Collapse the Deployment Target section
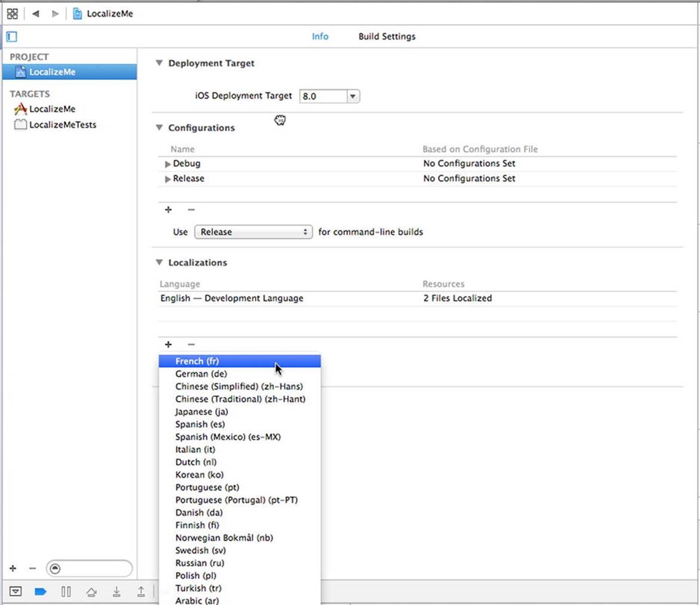Viewport: 700px width, 605px height. [x=159, y=63]
